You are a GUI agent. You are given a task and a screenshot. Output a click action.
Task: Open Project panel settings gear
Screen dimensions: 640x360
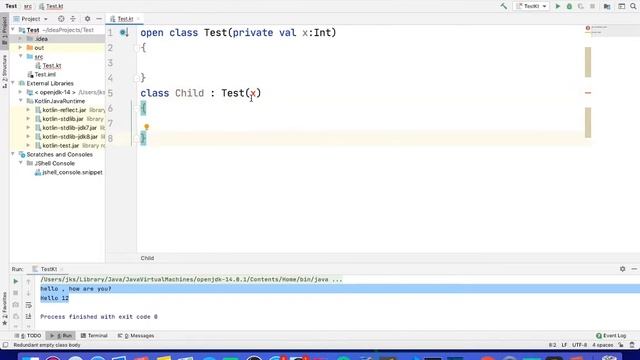87,19
